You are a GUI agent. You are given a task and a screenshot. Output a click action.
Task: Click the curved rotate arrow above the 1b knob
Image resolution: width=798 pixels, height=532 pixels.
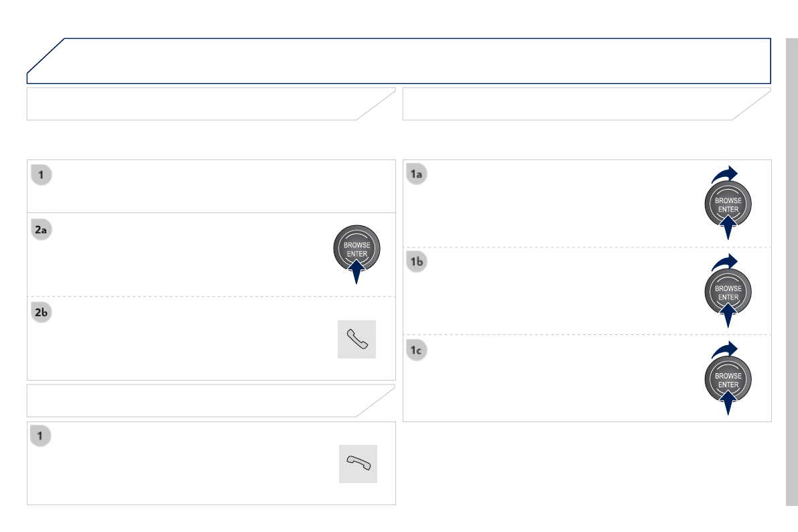pos(726,262)
